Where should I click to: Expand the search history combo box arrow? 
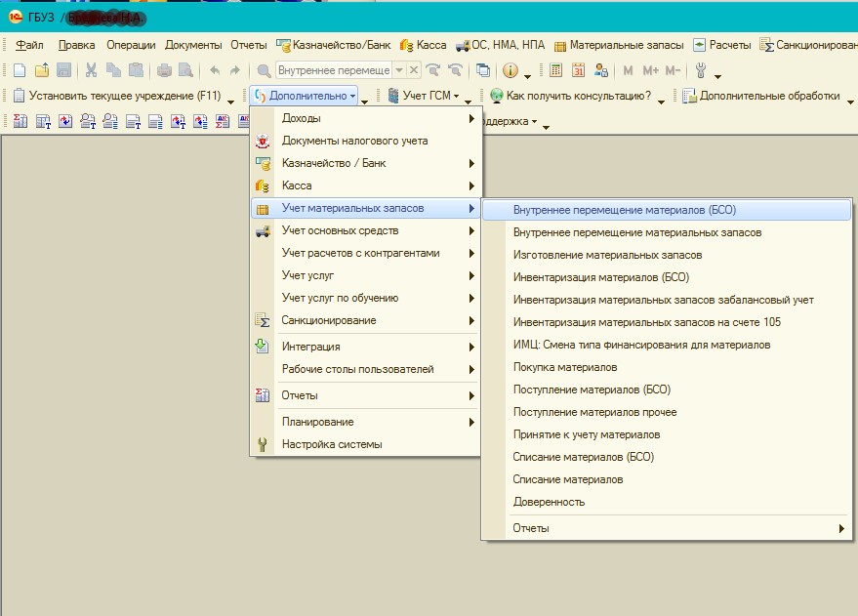pos(398,70)
